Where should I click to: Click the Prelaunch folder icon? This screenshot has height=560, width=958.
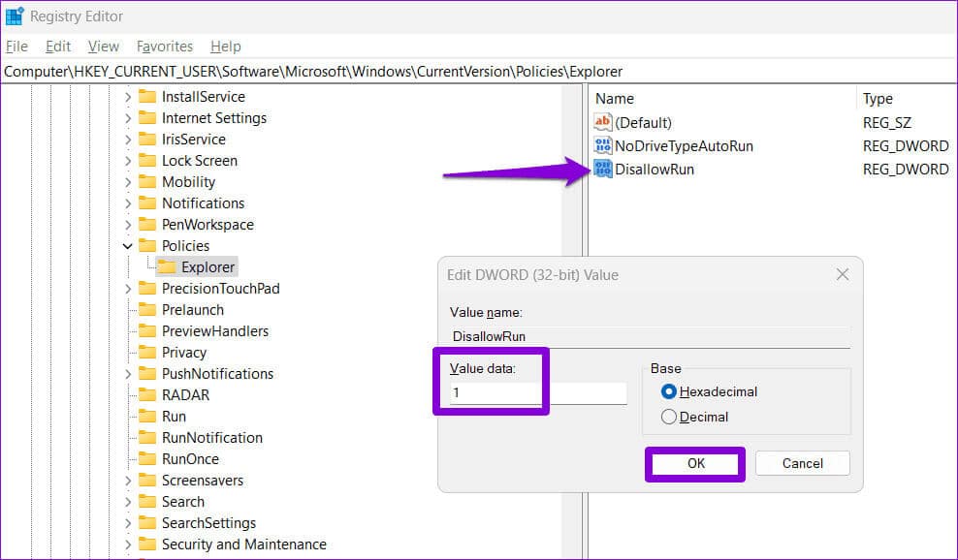147,310
